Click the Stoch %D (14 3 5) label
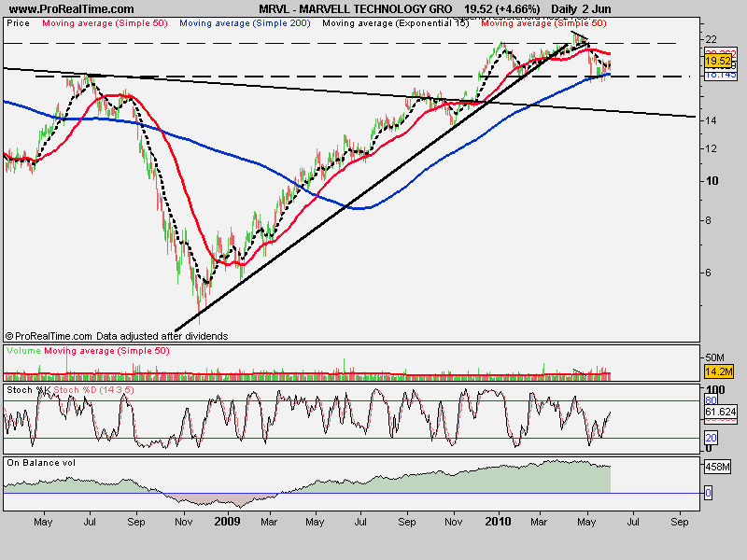The height and width of the screenshot is (560, 747). 93,390
